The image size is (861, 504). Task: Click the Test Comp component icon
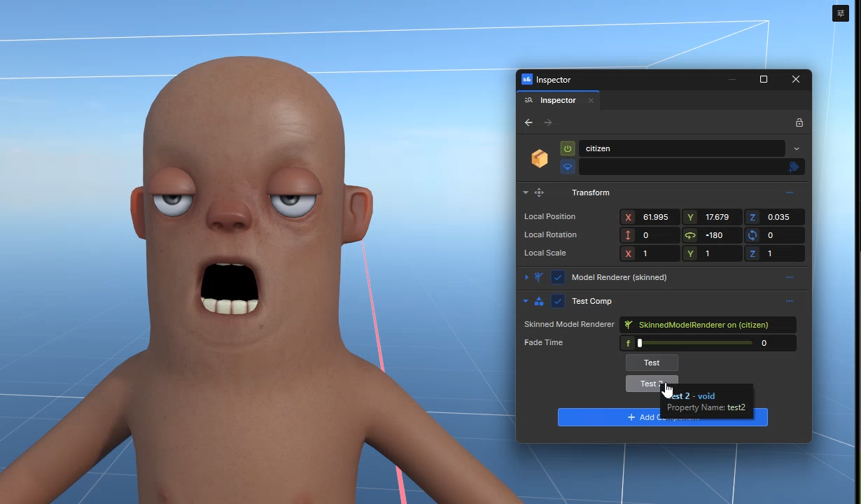coord(539,301)
